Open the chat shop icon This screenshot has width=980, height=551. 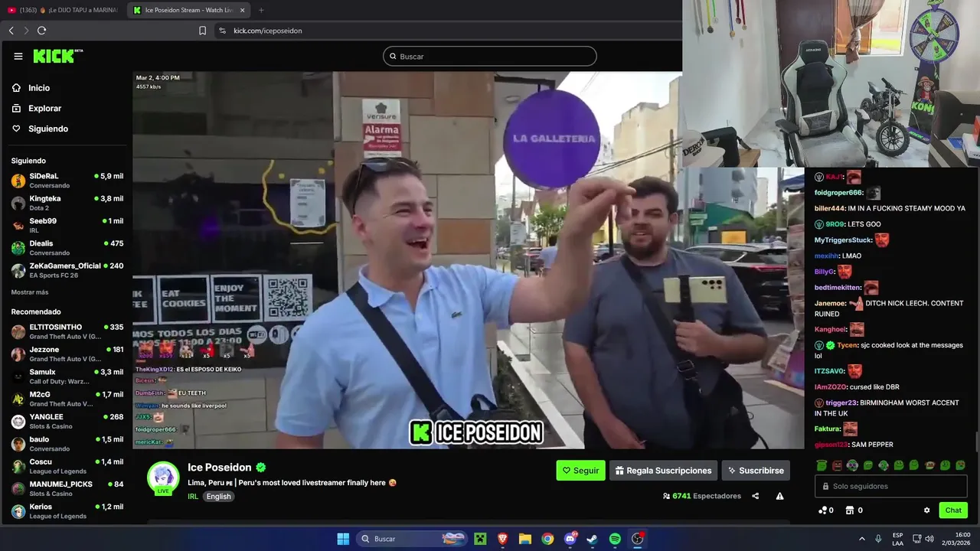tap(849, 510)
